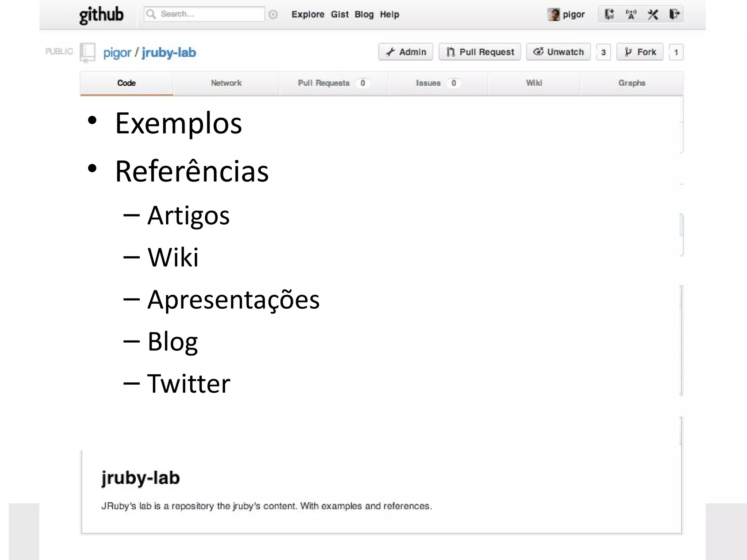Open the forks count 1
The image size is (747, 560).
676,52
